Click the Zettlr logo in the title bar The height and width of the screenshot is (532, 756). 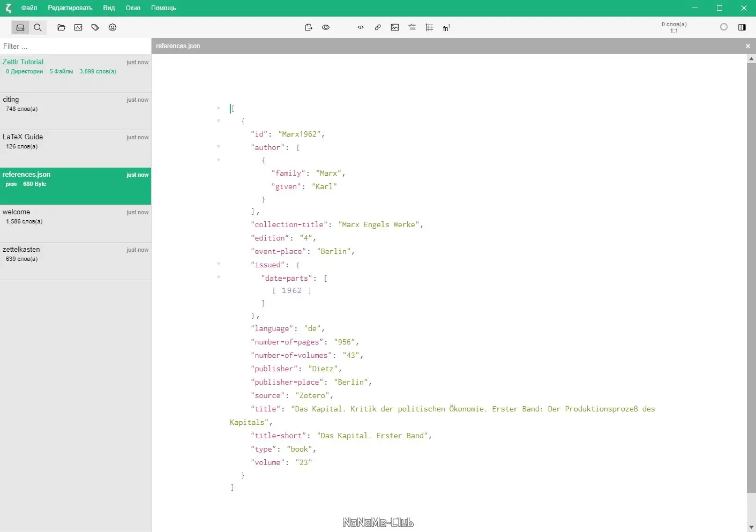(x=8, y=8)
